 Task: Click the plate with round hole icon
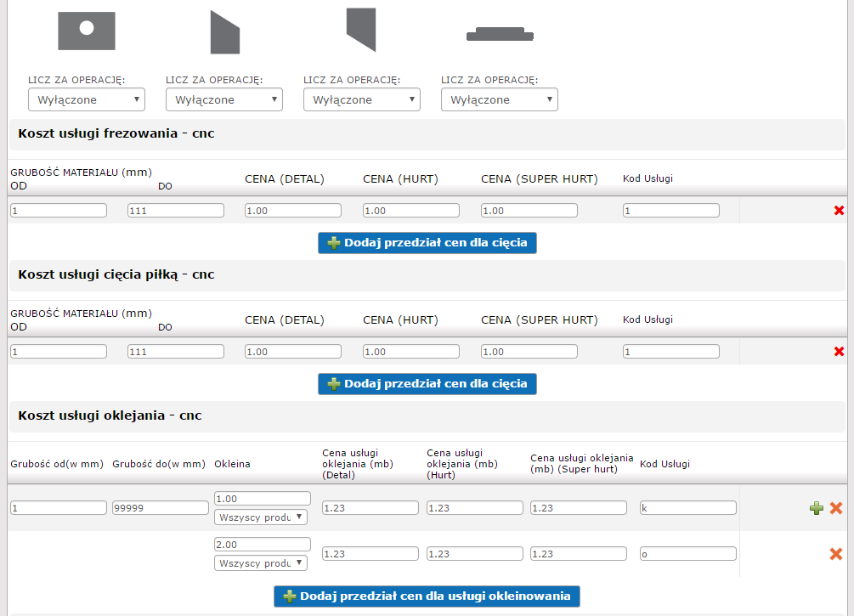point(87,30)
